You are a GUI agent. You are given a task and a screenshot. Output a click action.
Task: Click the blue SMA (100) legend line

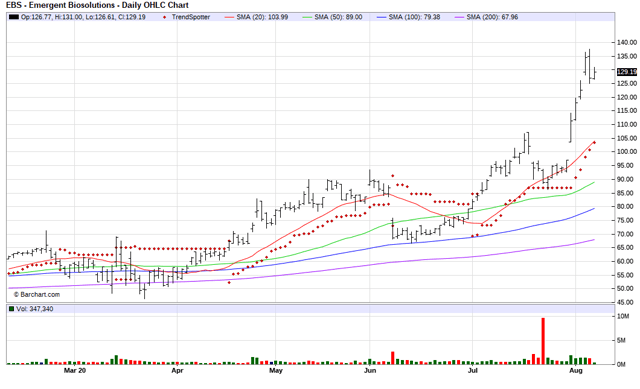382,17
